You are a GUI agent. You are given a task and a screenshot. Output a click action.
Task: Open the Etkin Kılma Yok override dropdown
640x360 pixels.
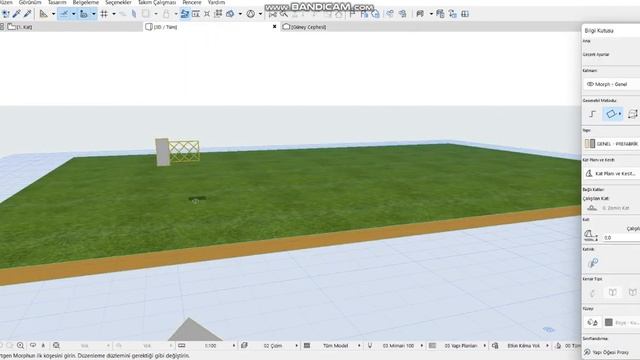[x=523, y=346]
